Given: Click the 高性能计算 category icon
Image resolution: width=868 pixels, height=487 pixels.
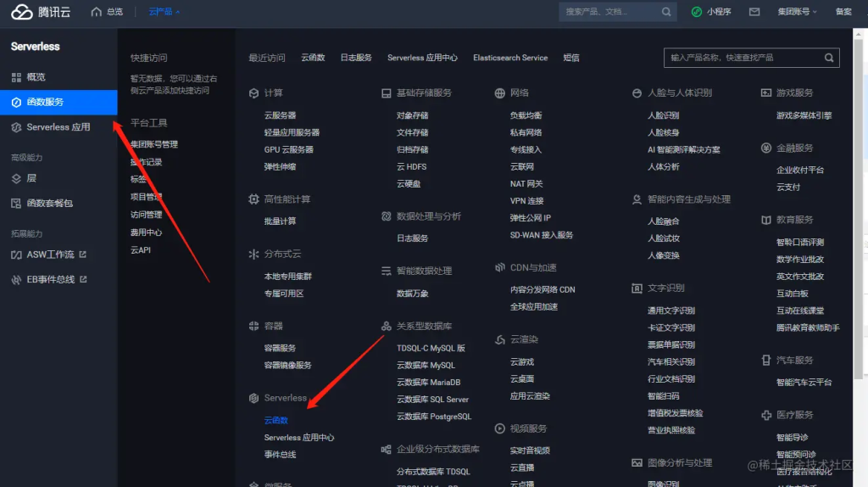Looking at the screenshot, I should 253,199.
